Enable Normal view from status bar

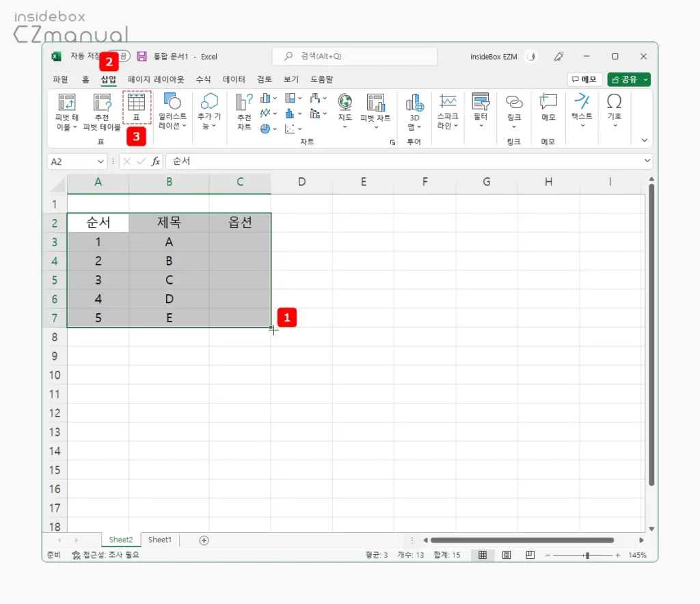click(x=483, y=555)
